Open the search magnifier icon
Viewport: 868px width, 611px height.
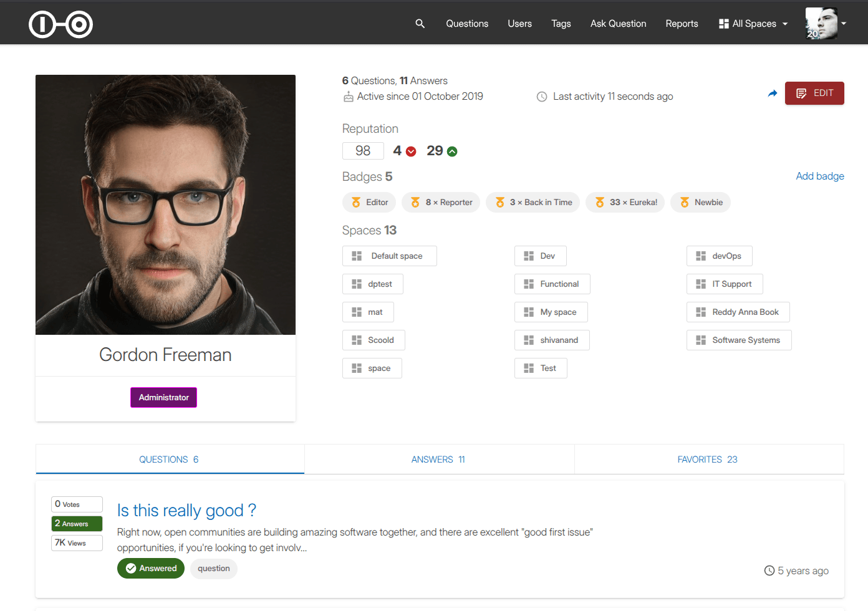[420, 24]
